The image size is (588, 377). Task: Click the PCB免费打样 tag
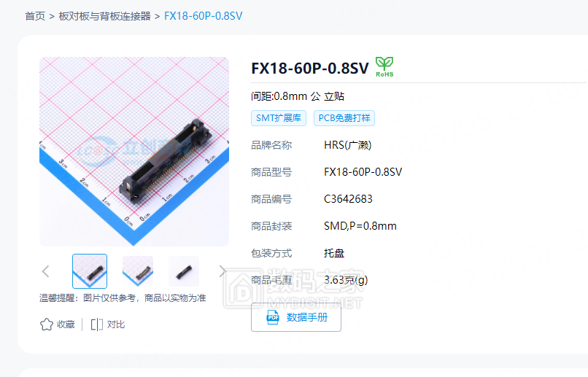[x=344, y=118]
